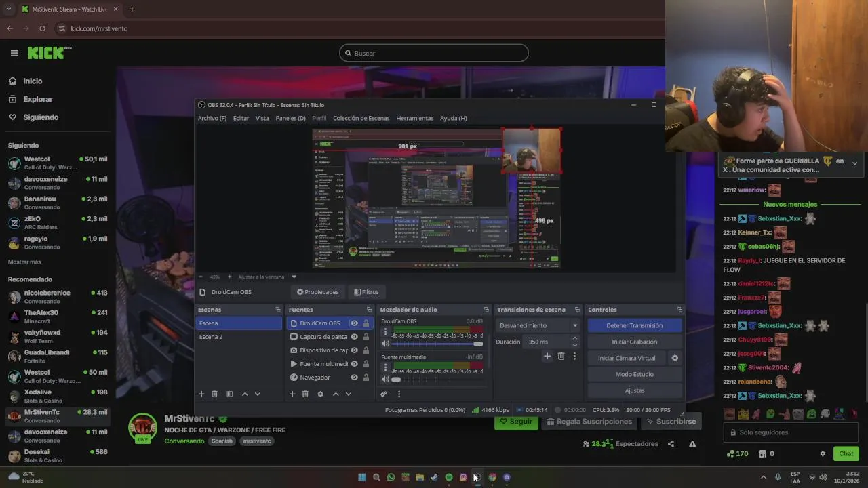The image size is (868, 488).
Task: Open Vista menu in OBS
Action: (x=262, y=118)
